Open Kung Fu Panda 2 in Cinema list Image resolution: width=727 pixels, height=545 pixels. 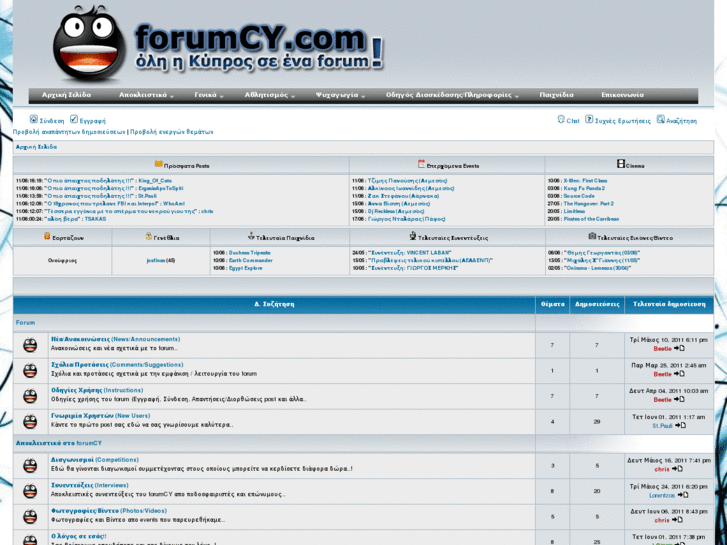(x=584, y=188)
